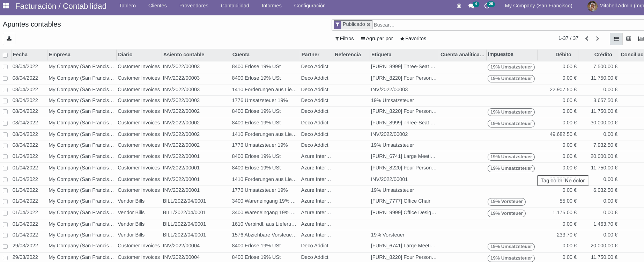Click 19% Vorsteuer tag on Office Design row
The image size is (644, 262).
(x=506, y=213)
